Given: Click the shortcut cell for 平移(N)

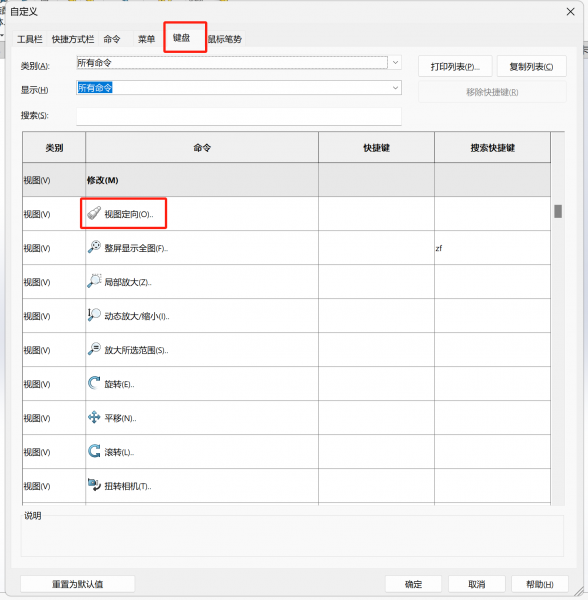Looking at the screenshot, I should point(376,418).
